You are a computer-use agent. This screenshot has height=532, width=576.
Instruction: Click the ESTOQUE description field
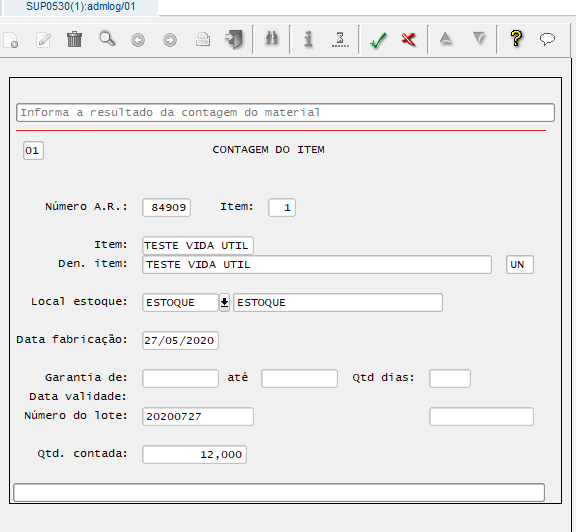tap(338, 302)
